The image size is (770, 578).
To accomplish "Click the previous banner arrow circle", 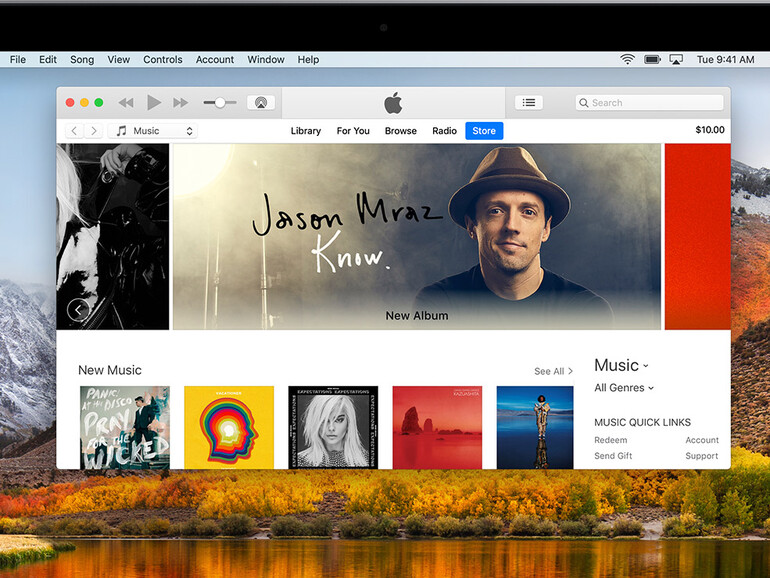I will coord(78,310).
